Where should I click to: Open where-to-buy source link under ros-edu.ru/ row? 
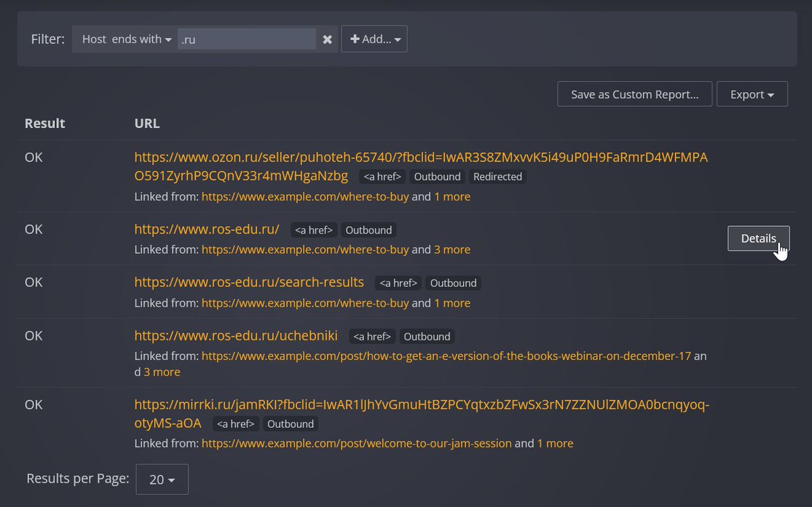click(305, 249)
